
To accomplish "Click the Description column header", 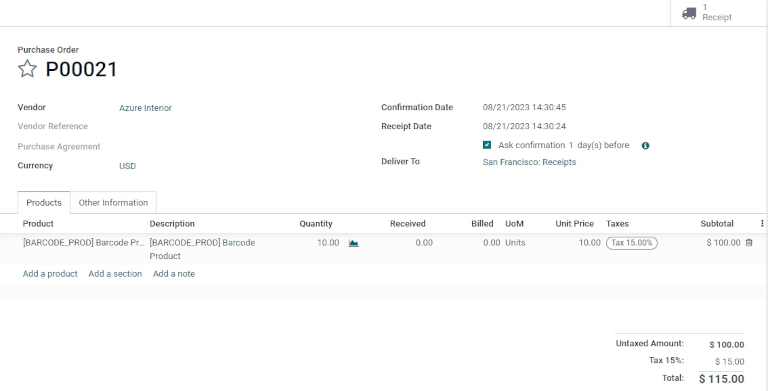I will [x=172, y=224].
